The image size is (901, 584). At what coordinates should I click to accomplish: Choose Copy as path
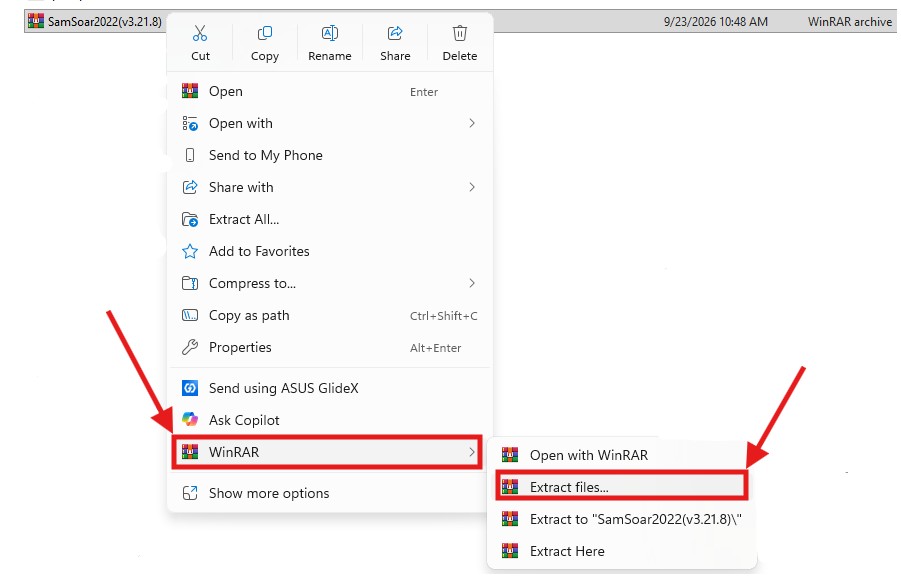[330, 315]
